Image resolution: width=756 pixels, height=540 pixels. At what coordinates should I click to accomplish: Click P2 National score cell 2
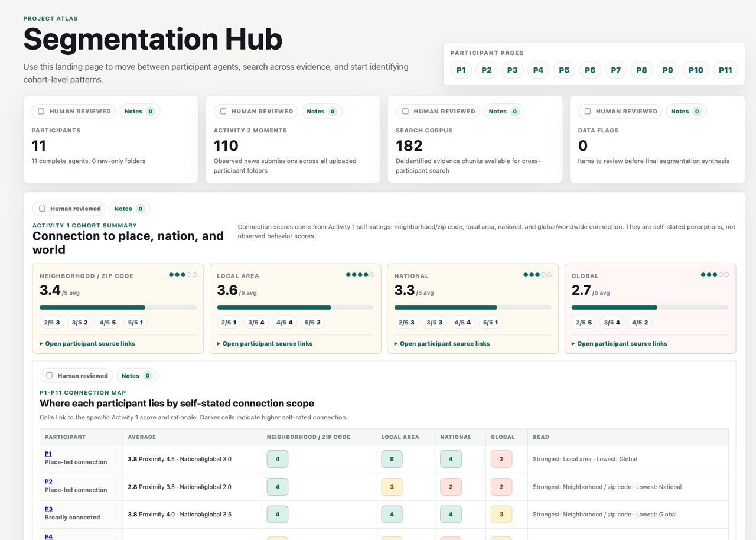tap(451, 487)
